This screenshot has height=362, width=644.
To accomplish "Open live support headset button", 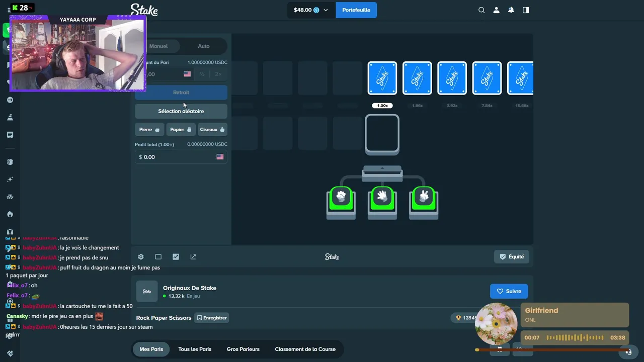I will [628, 352].
